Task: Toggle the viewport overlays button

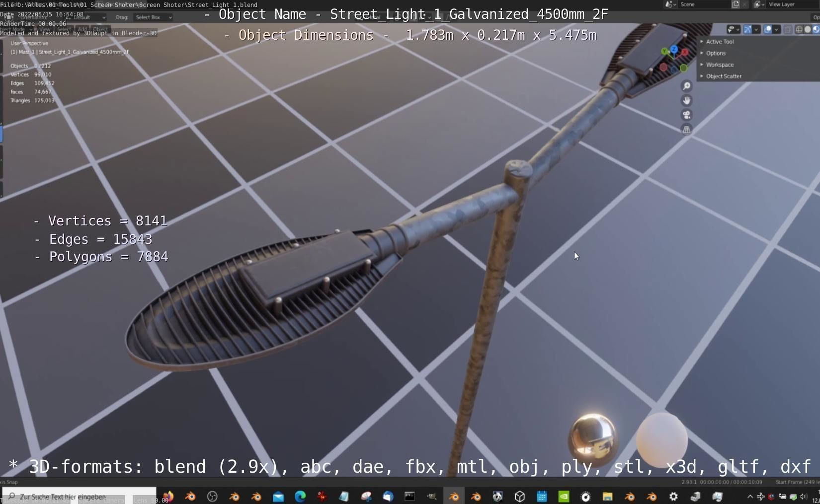Action: [x=768, y=29]
